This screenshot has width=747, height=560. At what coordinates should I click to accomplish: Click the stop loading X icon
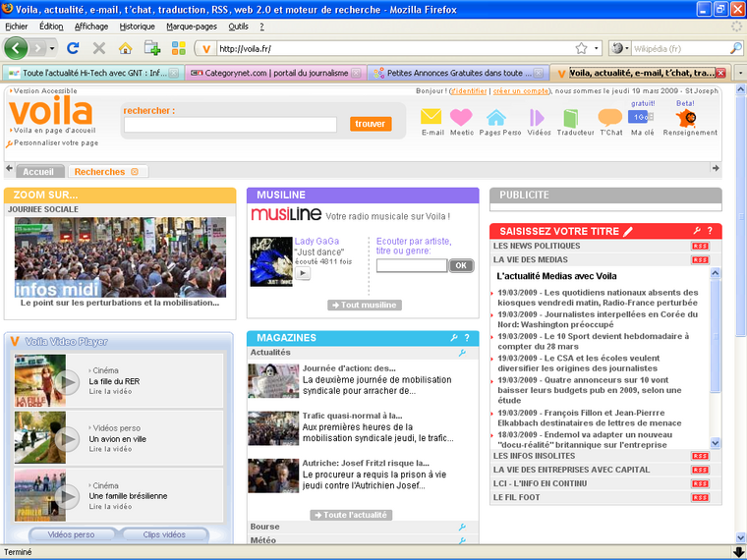tap(99, 48)
